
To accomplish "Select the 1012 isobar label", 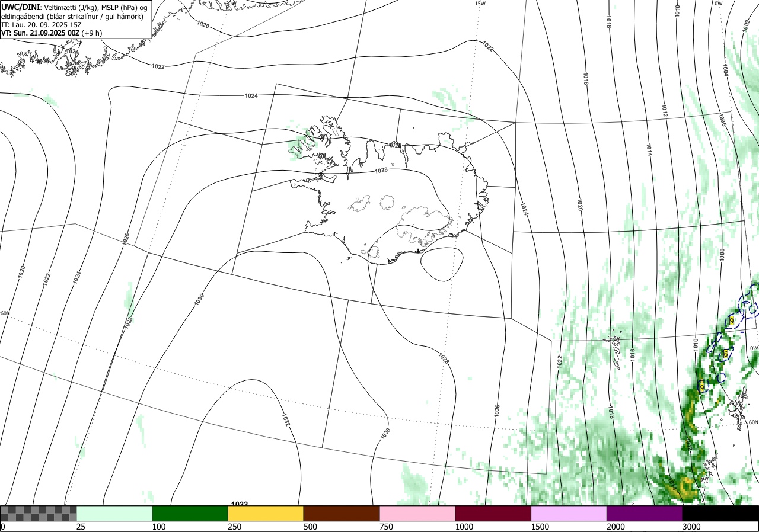I will 665,110.
